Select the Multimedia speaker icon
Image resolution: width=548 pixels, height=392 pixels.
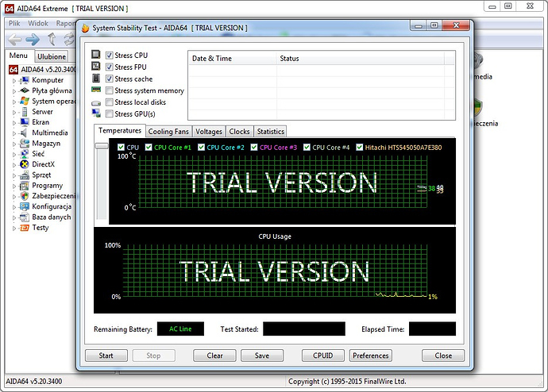24,133
